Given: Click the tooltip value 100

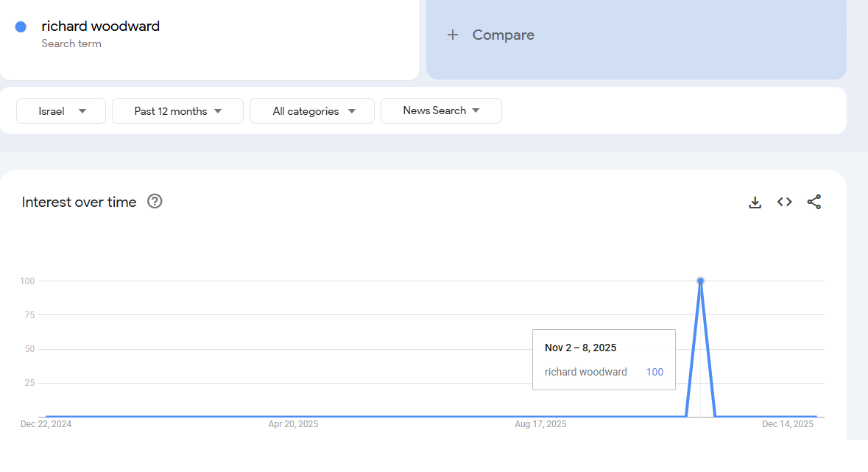Looking at the screenshot, I should (x=655, y=373).
